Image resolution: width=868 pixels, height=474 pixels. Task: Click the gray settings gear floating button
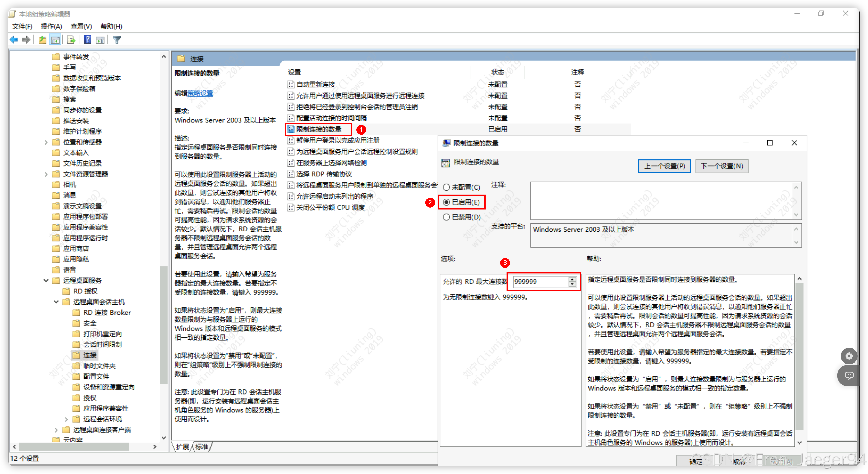tap(849, 356)
